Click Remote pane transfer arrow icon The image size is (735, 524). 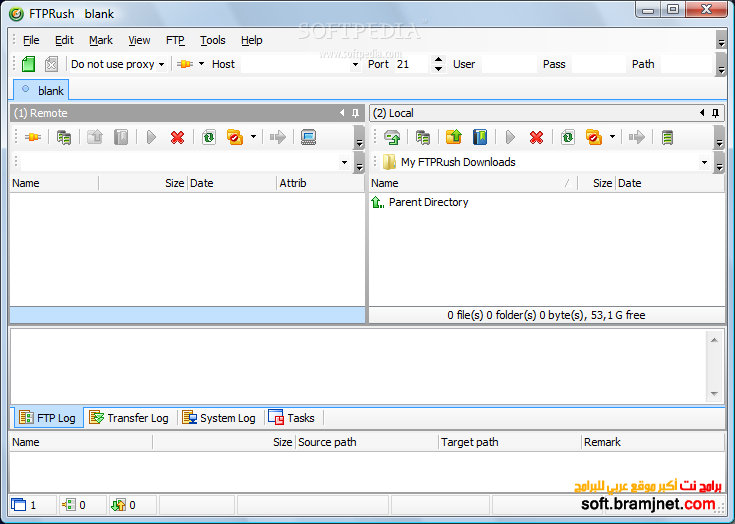tap(278, 137)
